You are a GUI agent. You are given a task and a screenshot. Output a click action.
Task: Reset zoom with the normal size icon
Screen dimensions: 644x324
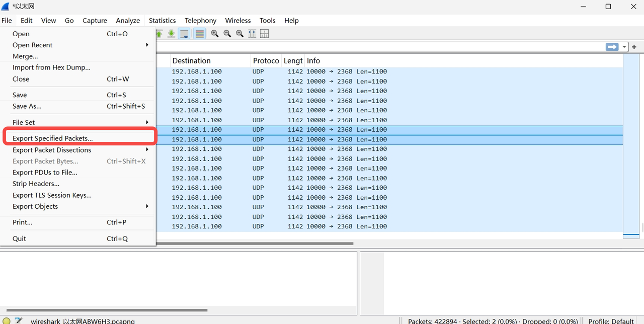(240, 33)
